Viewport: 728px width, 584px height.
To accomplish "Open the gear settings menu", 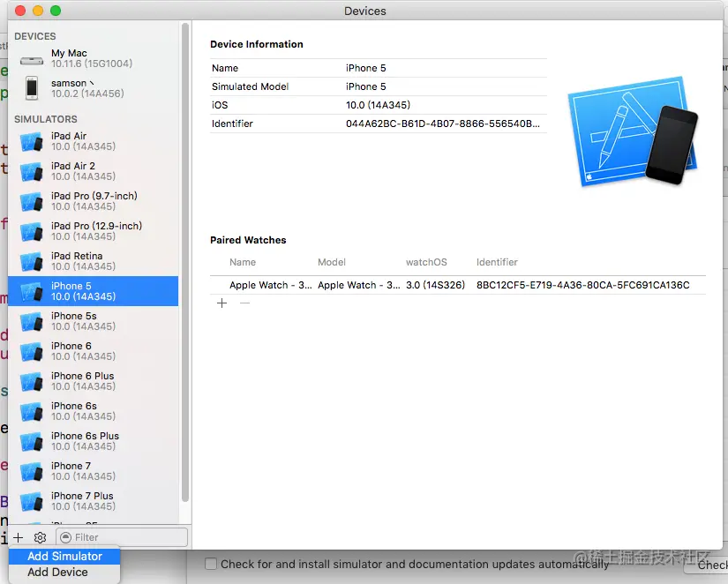I will point(40,537).
